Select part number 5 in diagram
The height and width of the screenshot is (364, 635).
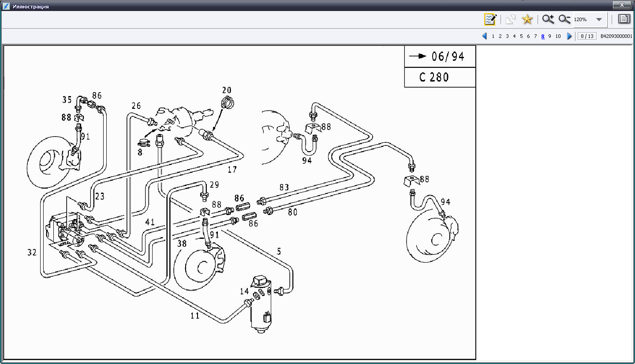(x=279, y=252)
